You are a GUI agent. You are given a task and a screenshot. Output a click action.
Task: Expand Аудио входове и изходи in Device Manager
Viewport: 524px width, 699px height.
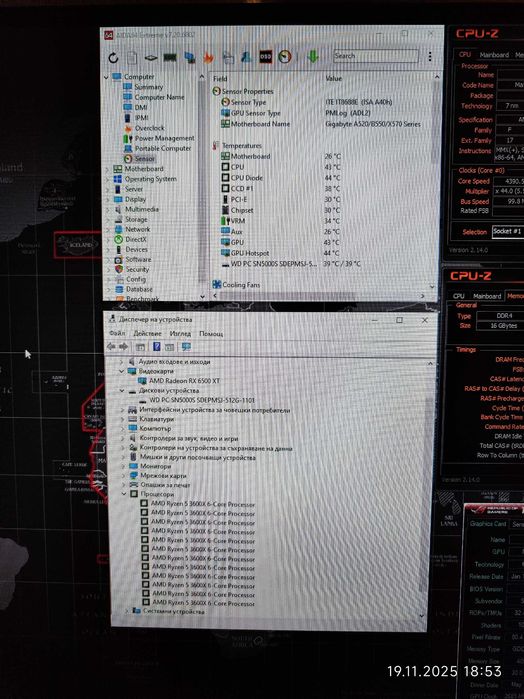[122, 362]
